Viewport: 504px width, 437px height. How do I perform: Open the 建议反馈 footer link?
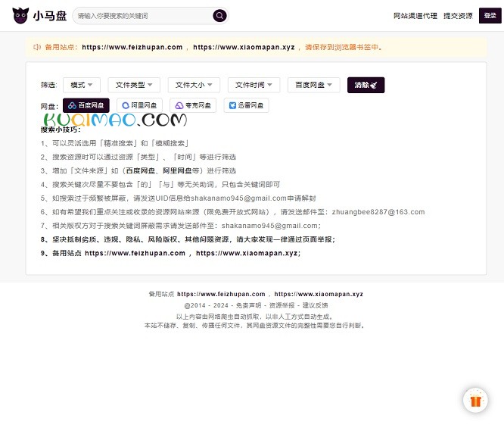tap(315, 305)
